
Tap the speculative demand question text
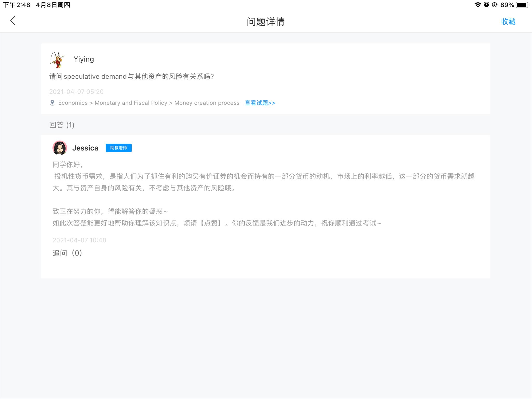[x=131, y=77]
